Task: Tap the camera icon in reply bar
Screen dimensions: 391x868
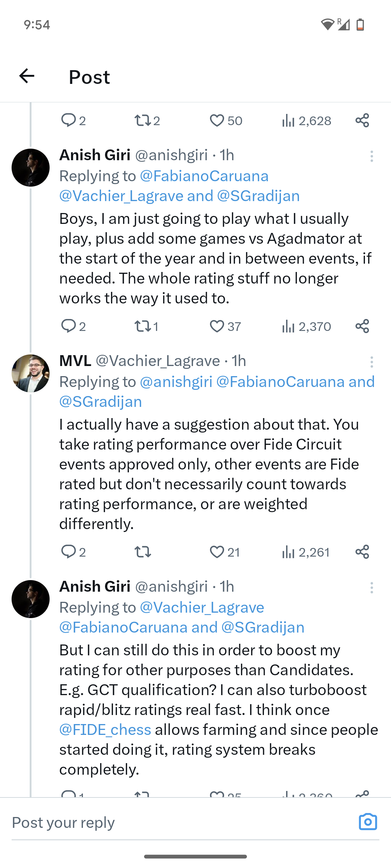Action: (368, 822)
